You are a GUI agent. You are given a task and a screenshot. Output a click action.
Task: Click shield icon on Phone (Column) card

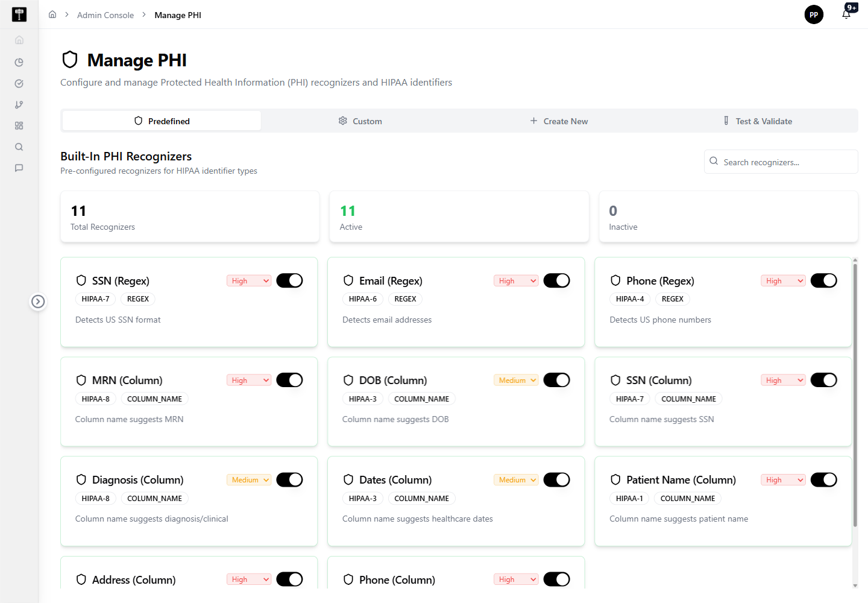coord(348,579)
